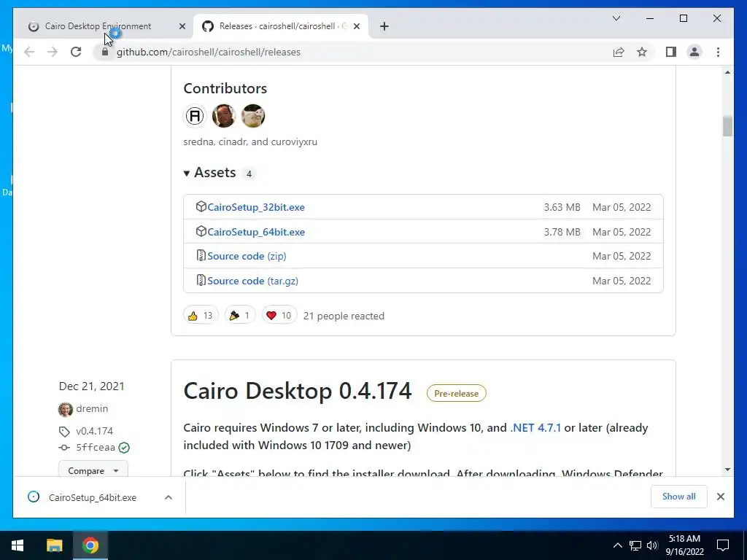Viewport: 747px width, 560px height.
Task: Open the network tray icon
Action: coord(635,545)
